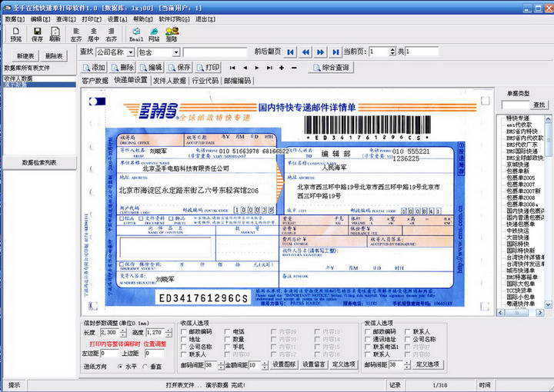Click the 保存 (Save) icon in the top toolbar
Image resolution: width=554 pixels, height=392 pixels.
pyautogui.click(x=37, y=33)
